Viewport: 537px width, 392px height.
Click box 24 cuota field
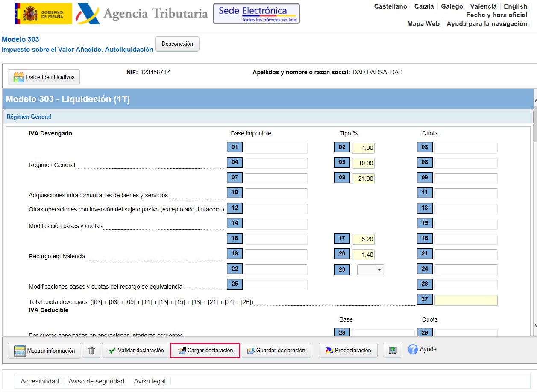tap(466, 270)
